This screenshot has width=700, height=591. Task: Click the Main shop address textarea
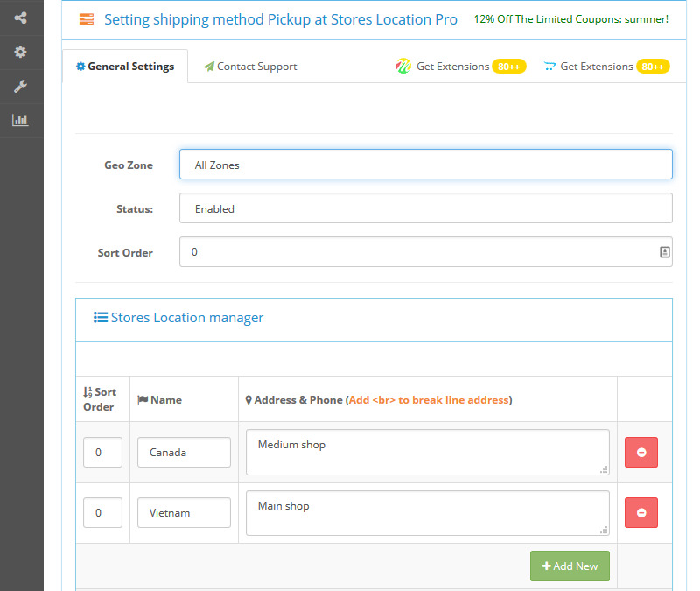[x=427, y=512]
